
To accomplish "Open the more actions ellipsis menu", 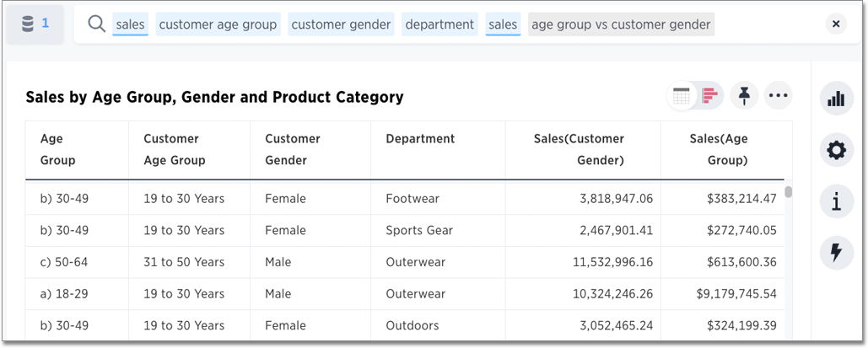I will (x=778, y=96).
